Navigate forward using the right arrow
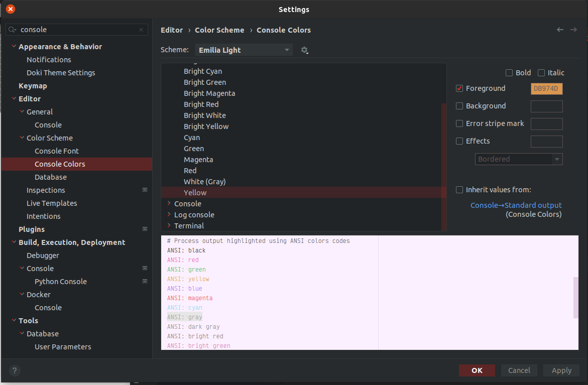The width and height of the screenshot is (588, 385). pyautogui.click(x=574, y=30)
